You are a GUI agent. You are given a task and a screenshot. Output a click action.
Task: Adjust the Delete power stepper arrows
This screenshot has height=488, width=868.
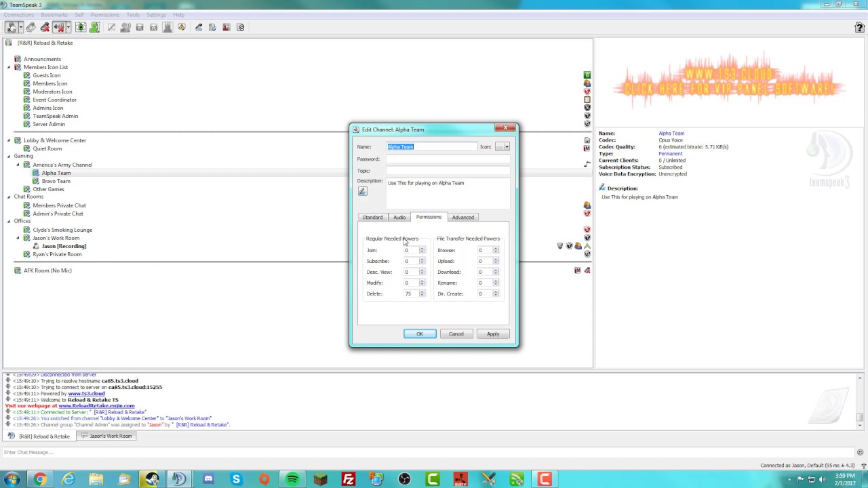[x=422, y=293]
